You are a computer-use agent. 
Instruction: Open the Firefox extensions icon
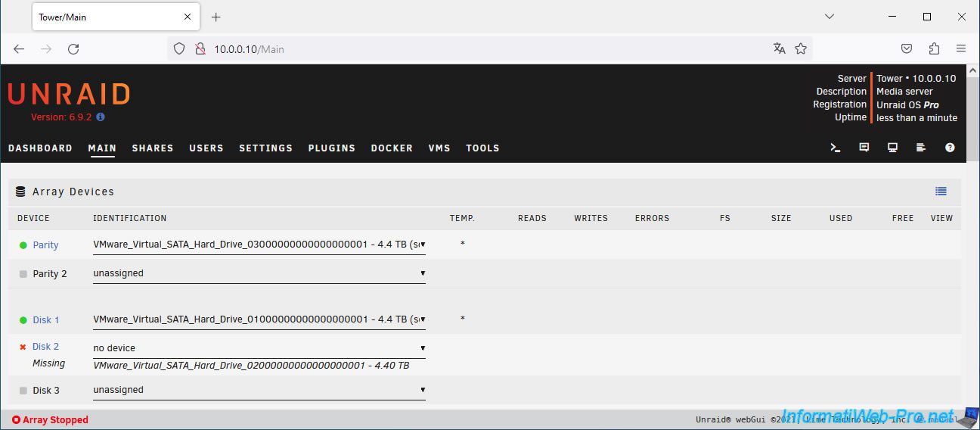934,49
